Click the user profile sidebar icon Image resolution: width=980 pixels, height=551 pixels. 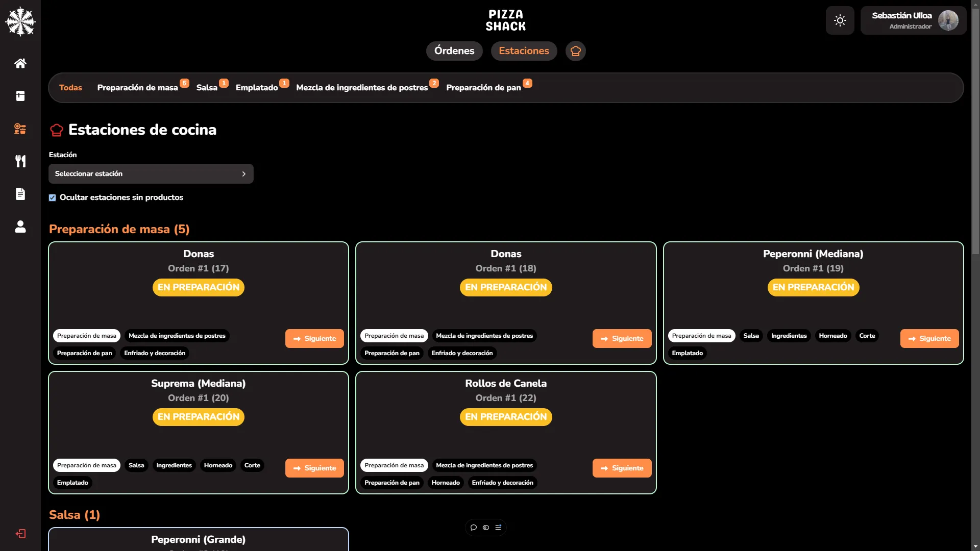click(x=20, y=227)
